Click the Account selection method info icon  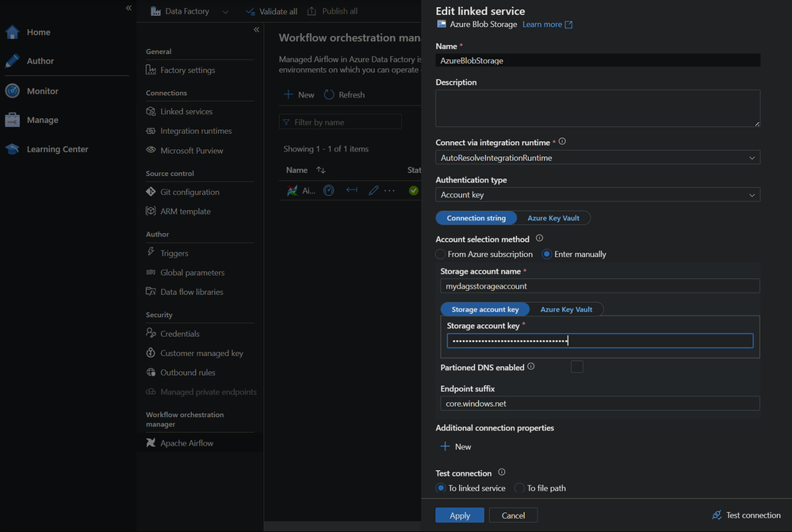tap(539, 238)
